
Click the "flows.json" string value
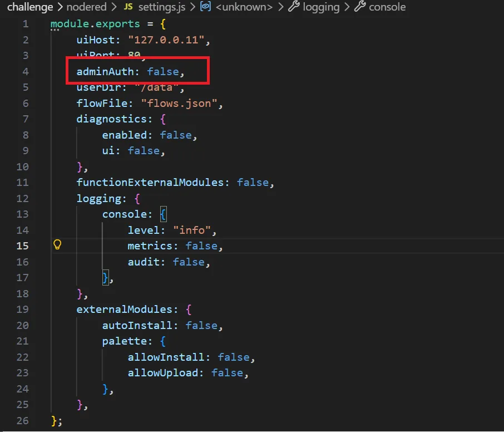click(179, 103)
